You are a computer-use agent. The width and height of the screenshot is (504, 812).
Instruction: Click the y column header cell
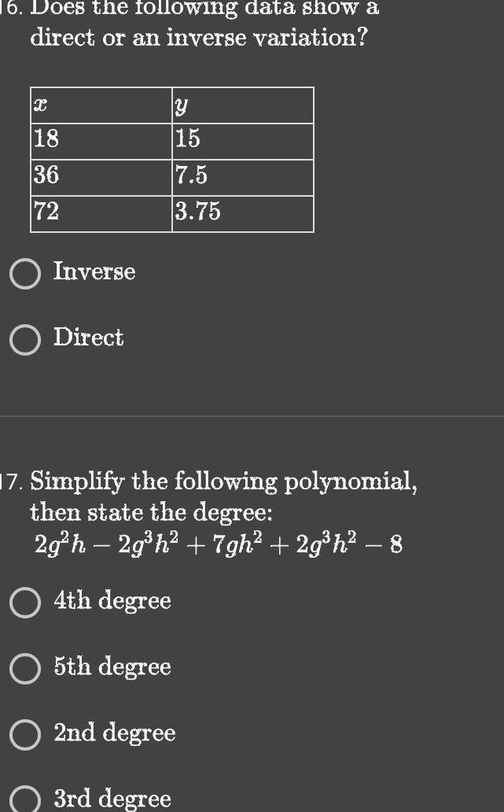[x=244, y=105]
